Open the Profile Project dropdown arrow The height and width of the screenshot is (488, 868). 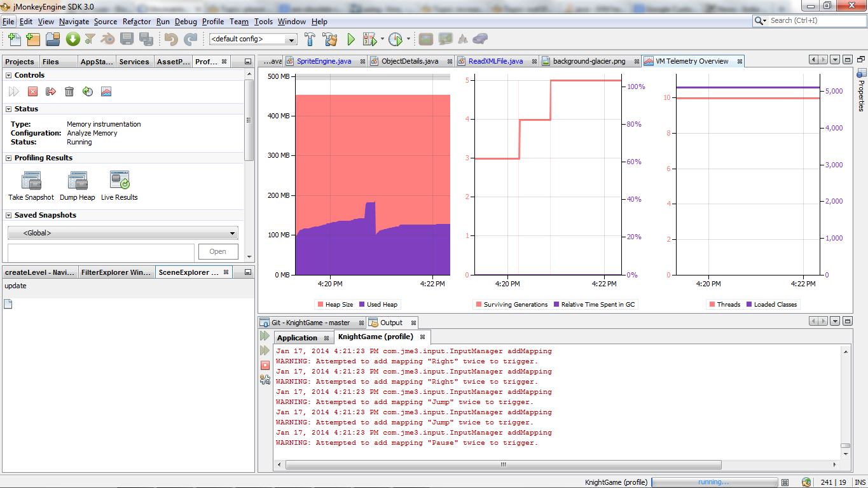coord(408,39)
